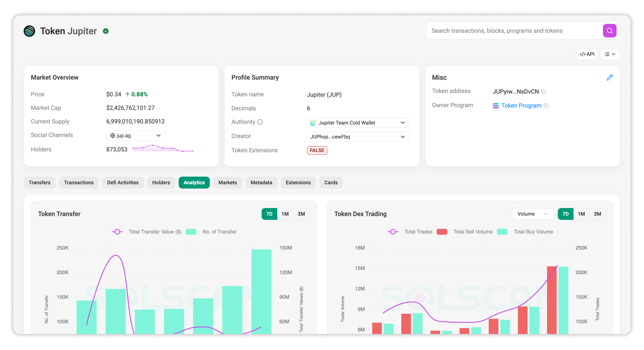
Task: Click the FALSE token extensions badge
Action: [x=317, y=150]
